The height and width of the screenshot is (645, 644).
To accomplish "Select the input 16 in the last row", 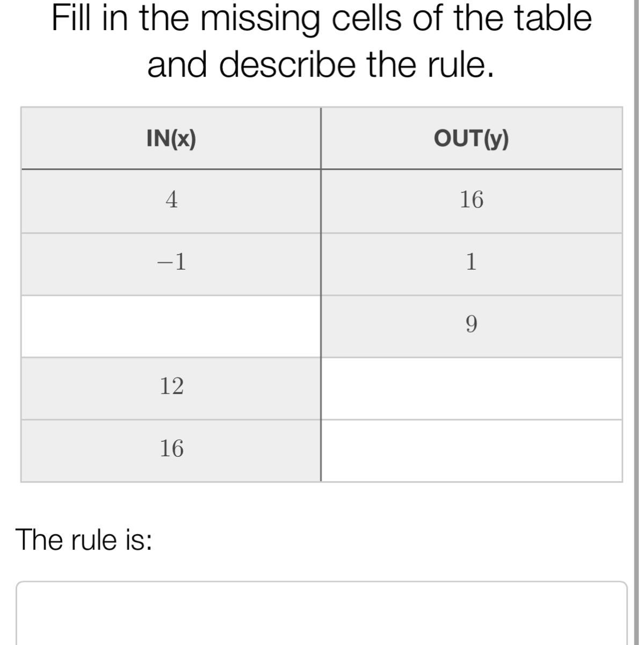I will coord(171,448).
